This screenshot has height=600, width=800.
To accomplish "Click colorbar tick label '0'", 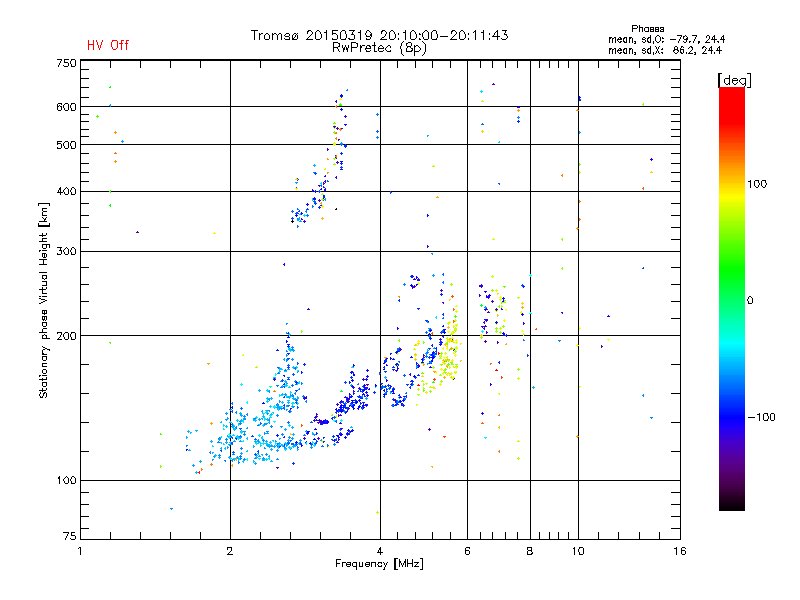I will (x=750, y=301).
